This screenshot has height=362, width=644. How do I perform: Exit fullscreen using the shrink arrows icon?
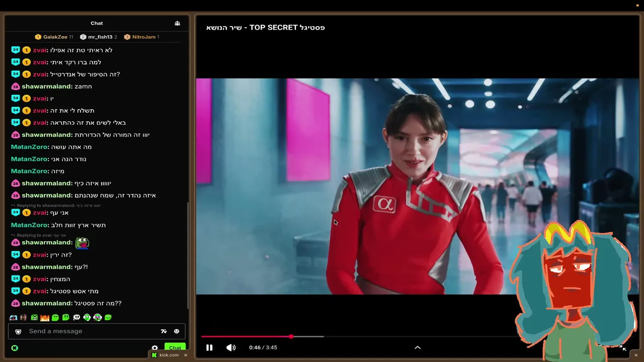click(623, 347)
